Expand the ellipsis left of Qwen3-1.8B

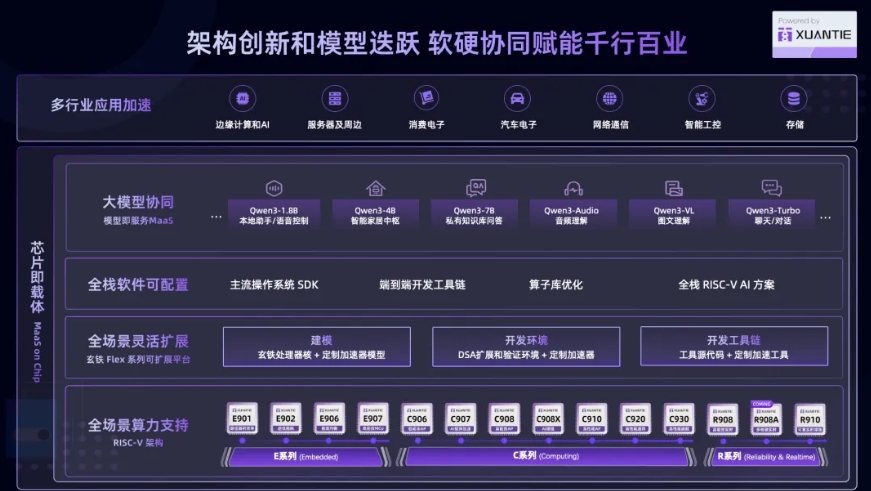coord(216,215)
